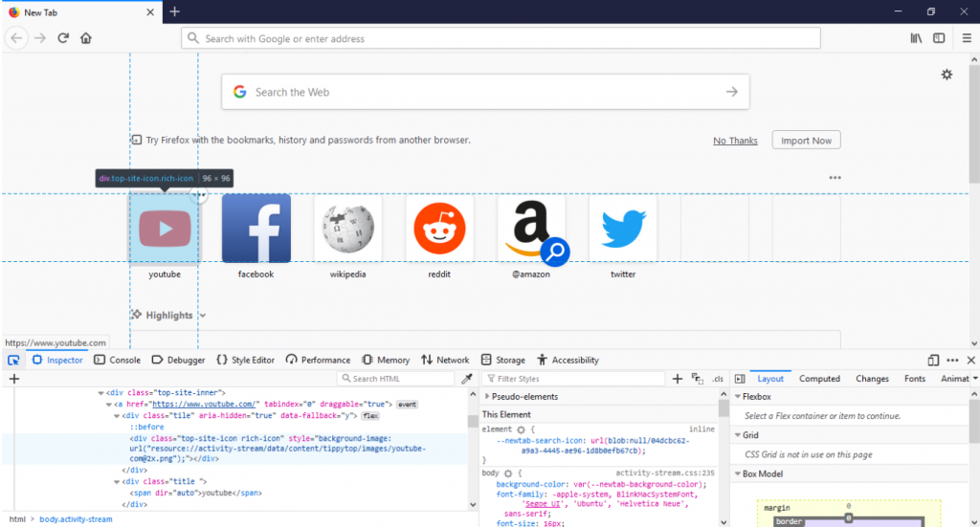Toggle pseudo-class panel icon
The image size is (980, 527).
pos(697,379)
